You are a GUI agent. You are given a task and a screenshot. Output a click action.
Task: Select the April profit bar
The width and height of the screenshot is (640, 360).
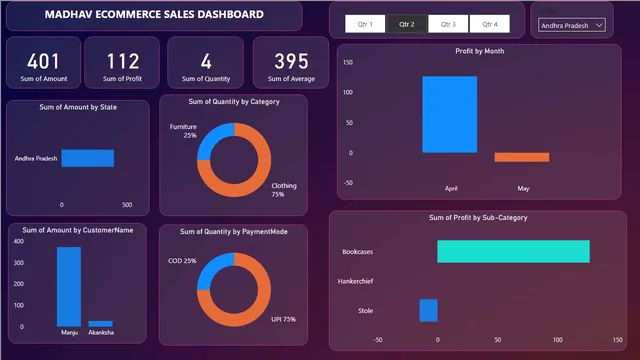[450, 114]
